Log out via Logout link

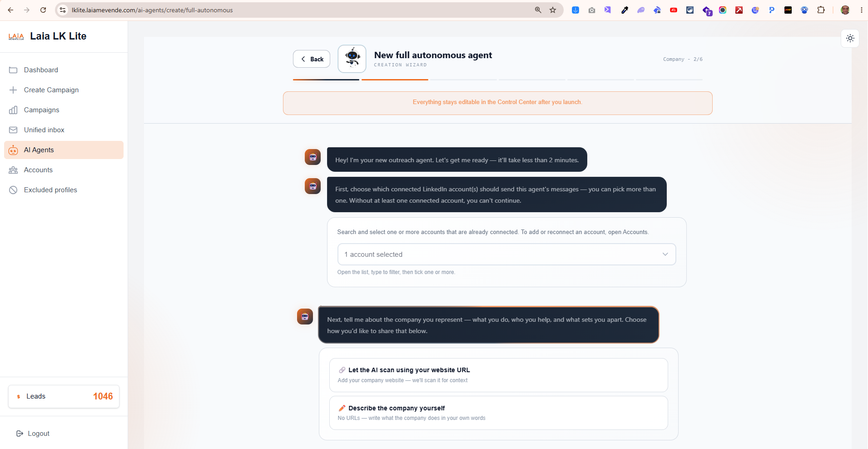click(x=33, y=434)
